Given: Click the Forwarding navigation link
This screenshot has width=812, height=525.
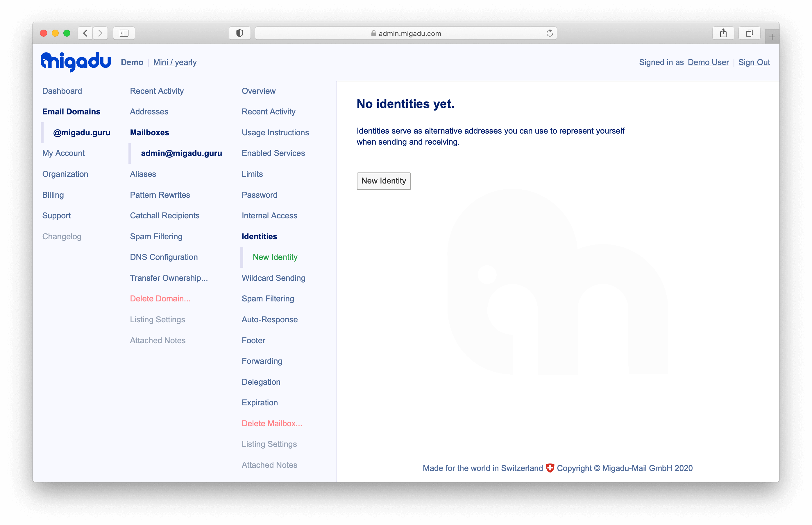Looking at the screenshot, I should pos(262,361).
